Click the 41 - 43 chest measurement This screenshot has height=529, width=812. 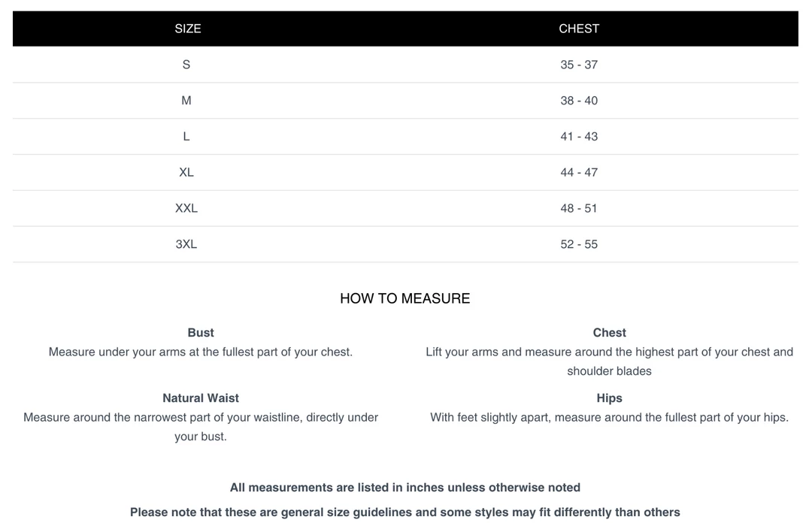click(x=579, y=137)
